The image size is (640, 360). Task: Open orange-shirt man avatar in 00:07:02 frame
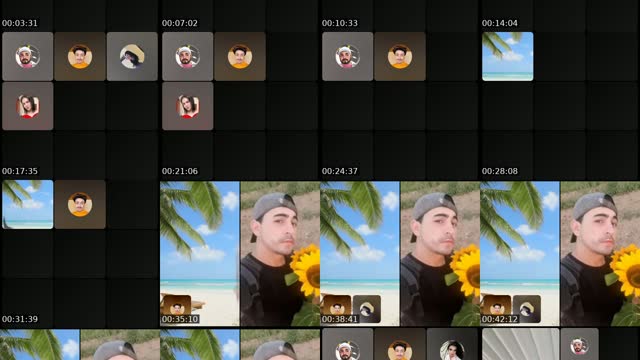point(240,56)
